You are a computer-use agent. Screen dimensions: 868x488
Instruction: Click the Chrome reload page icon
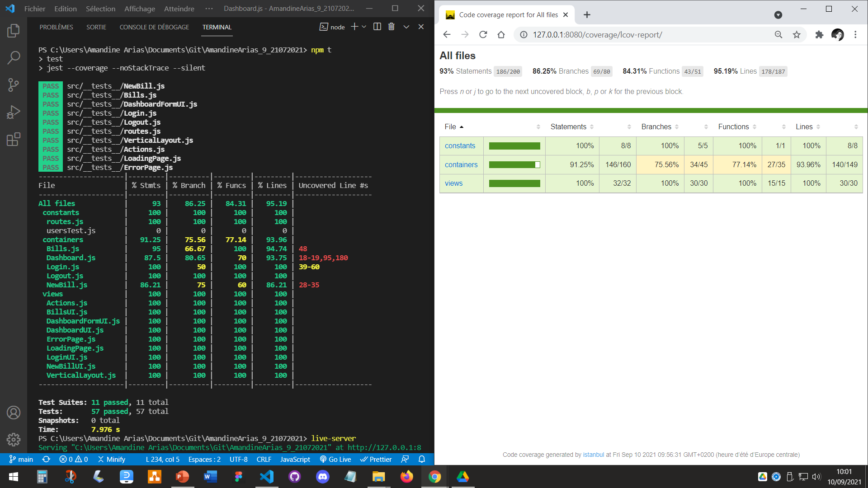click(483, 35)
